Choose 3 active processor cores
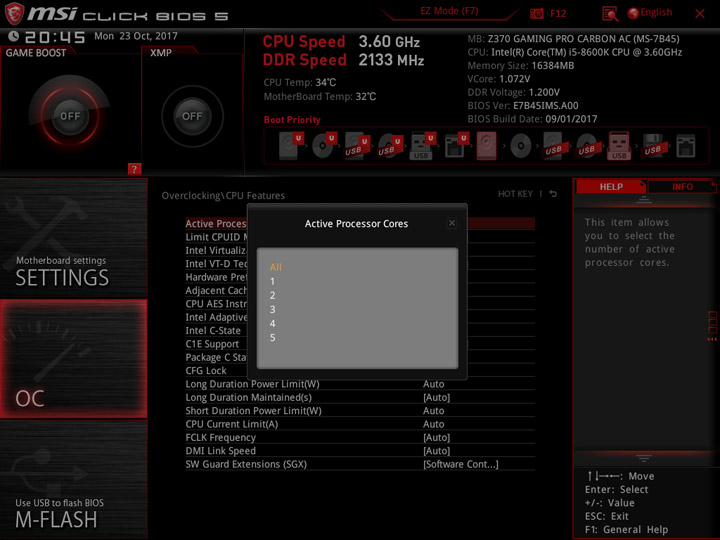This screenshot has height=540, width=720. click(x=272, y=309)
